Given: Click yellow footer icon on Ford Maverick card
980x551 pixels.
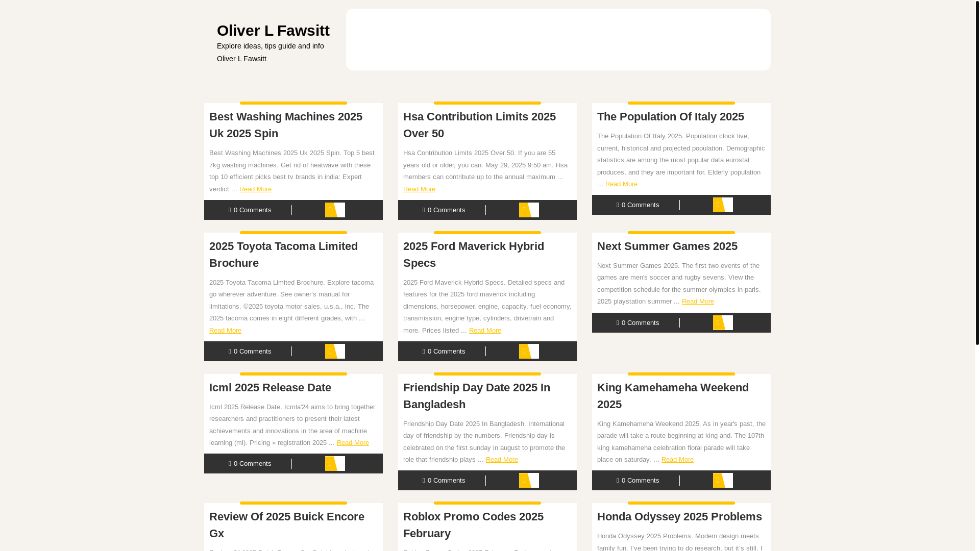Looking at the screenshot, I should (529, 352).
